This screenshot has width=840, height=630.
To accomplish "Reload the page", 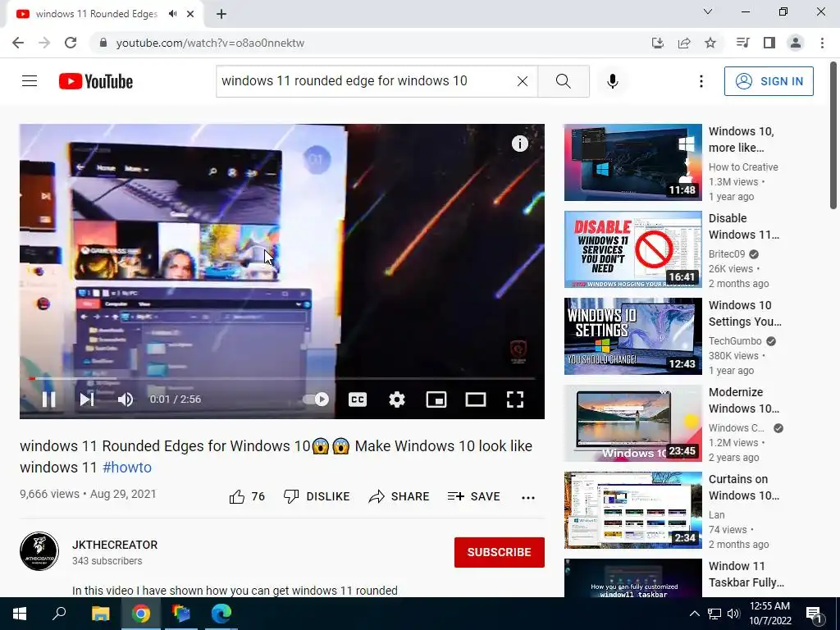I will coord(71,43).
